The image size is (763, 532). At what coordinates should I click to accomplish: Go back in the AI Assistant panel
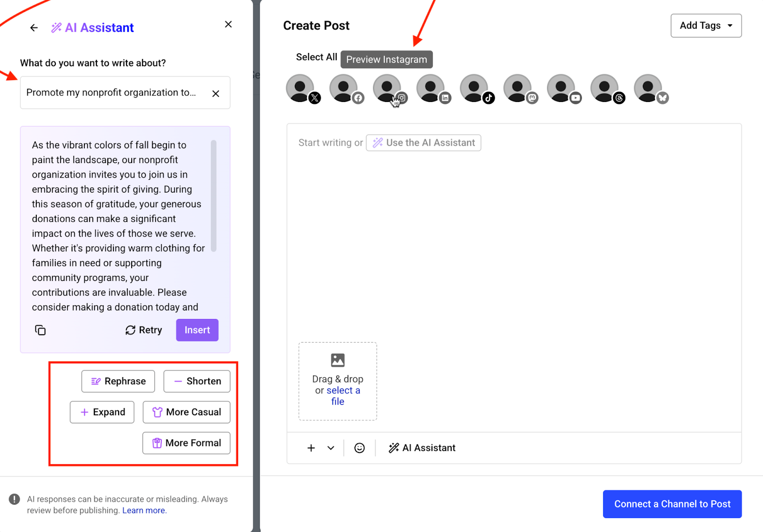33,27
